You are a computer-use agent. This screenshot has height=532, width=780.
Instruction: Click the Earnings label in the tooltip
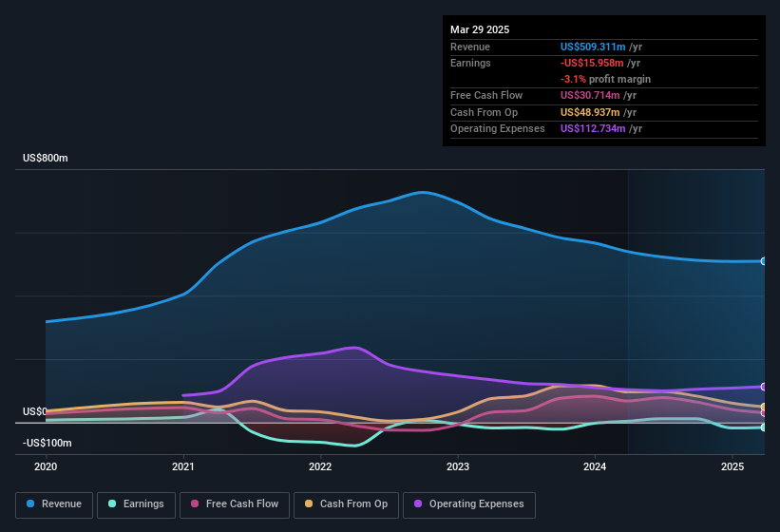tap(470, 63)
